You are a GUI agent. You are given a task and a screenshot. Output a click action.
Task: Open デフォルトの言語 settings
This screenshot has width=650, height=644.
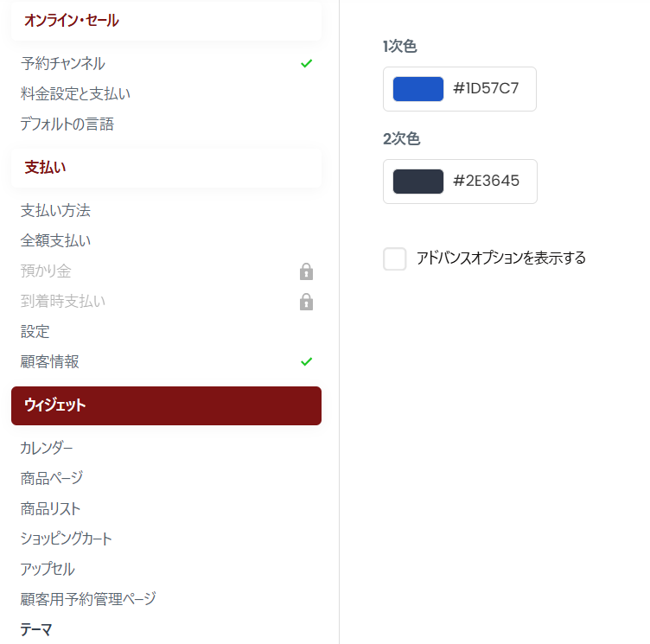coord(67,124)
